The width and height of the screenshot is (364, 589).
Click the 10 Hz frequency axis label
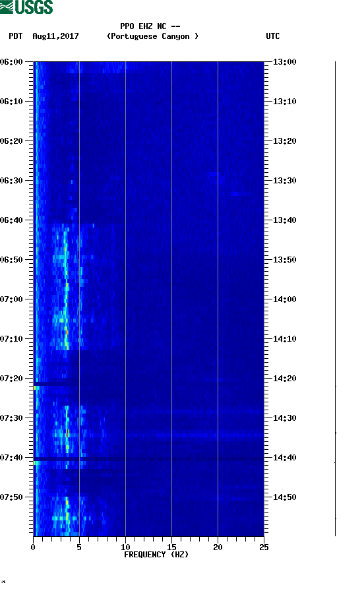pyautogui.click(x=125, y=547)
